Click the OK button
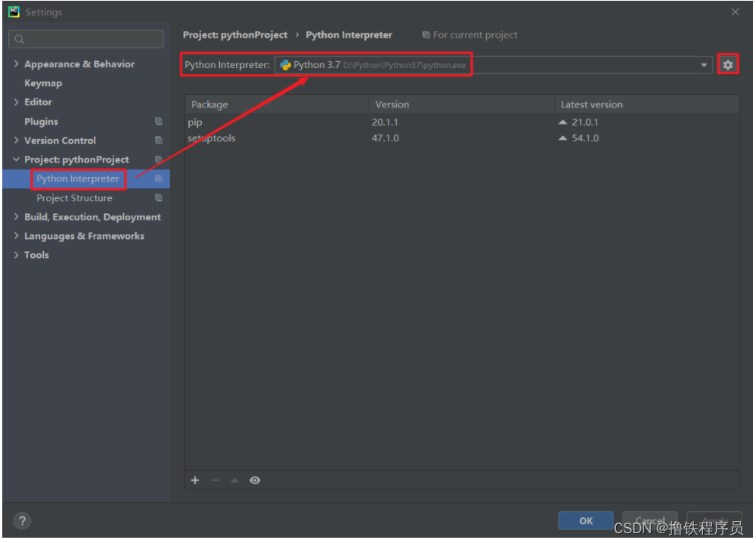This screenshot has width=756, height=543. 586,521
